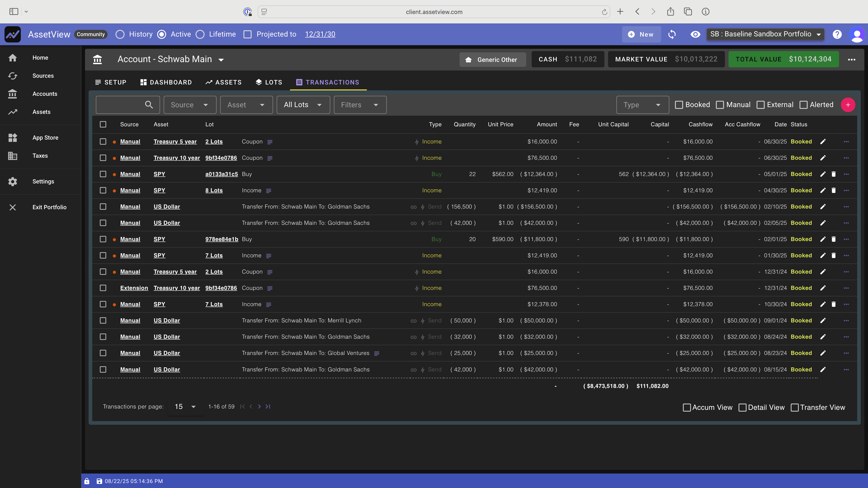Click the red add transaction plus button
The image size is (868, 488).
[848, 105]
